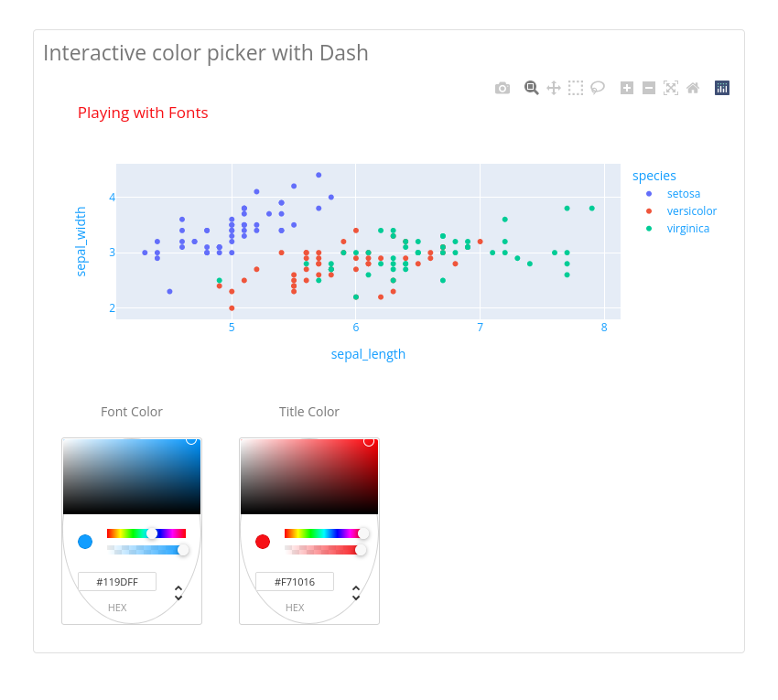Download plot as PNG camera icon

pyautogui.click(x=502, y=88)
